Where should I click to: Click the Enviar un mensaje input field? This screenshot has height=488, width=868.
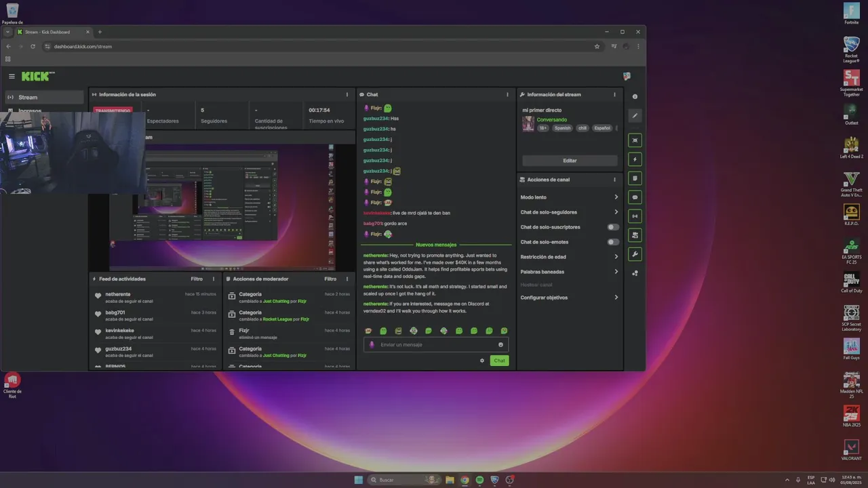pos(435,344)
